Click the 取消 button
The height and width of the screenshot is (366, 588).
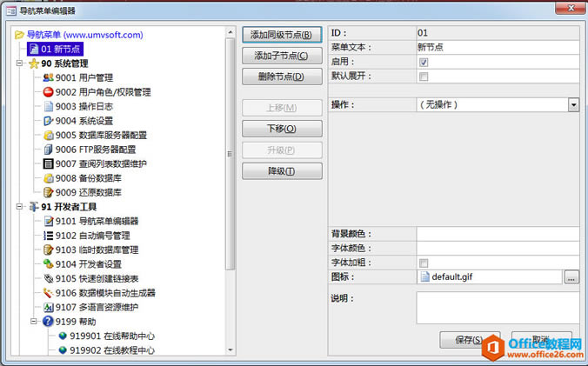tap(542, 340)
